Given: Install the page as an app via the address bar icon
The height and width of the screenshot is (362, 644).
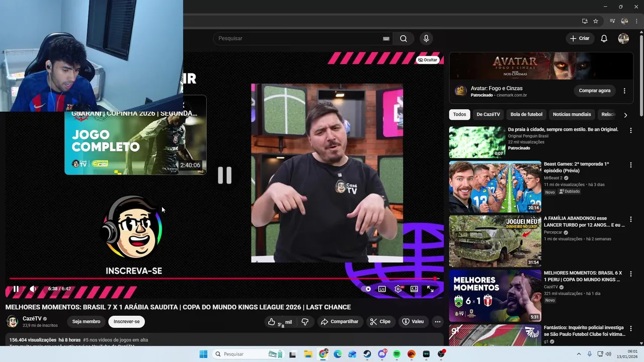Looking at the screenshot, I should [x=585, y=21].
